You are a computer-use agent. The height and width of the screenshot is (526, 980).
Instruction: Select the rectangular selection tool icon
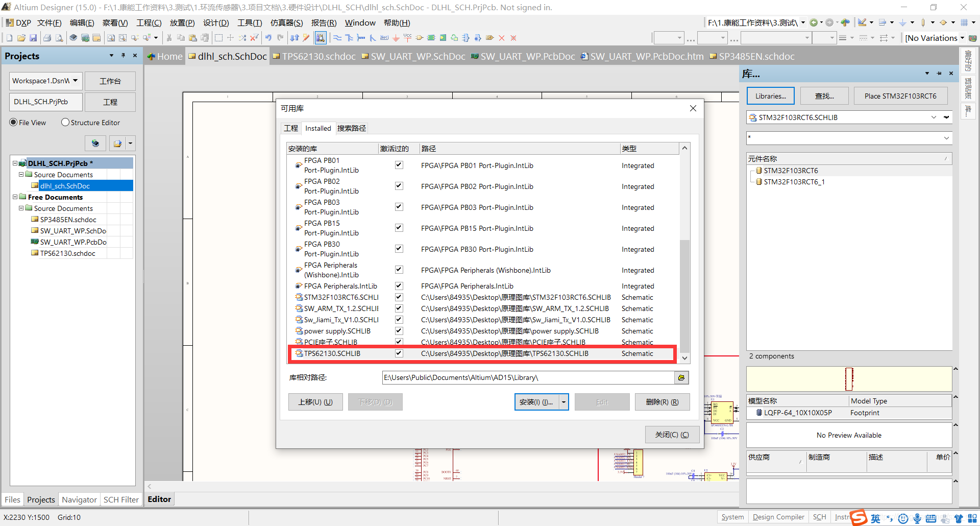(x=218, y=38)
